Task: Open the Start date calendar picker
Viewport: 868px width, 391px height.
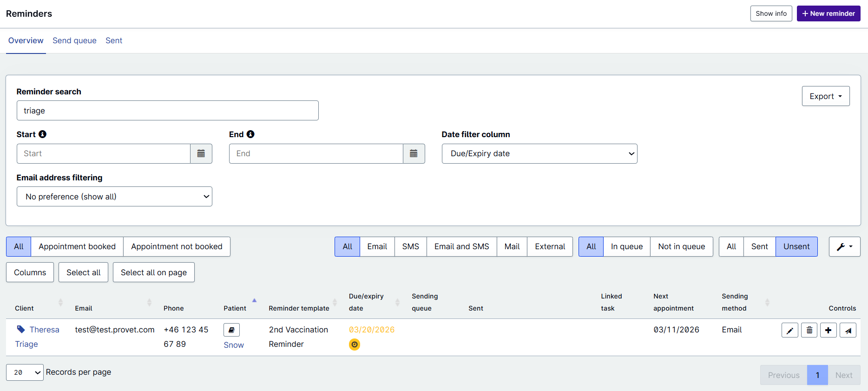Action: point(201,153)
